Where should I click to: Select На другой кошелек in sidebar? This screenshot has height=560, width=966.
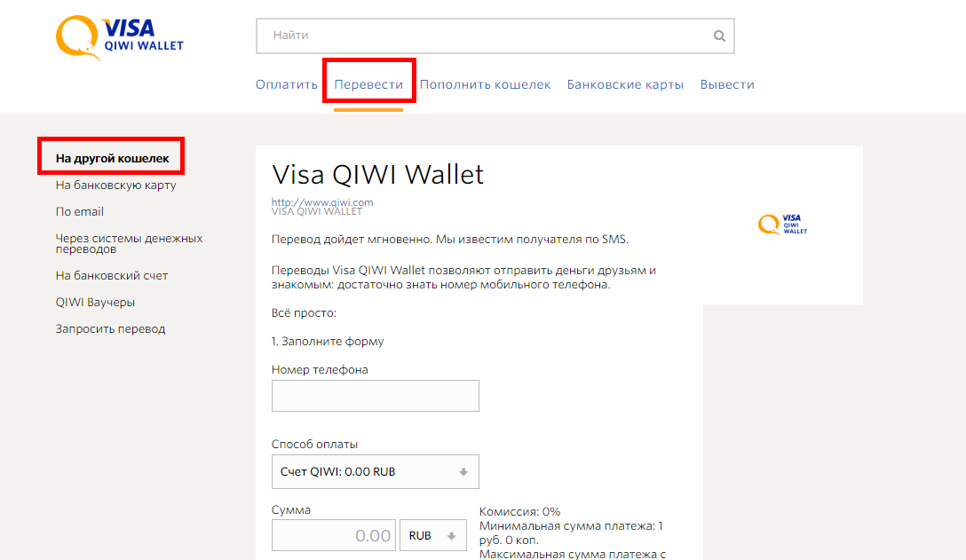tap(112, 158)
